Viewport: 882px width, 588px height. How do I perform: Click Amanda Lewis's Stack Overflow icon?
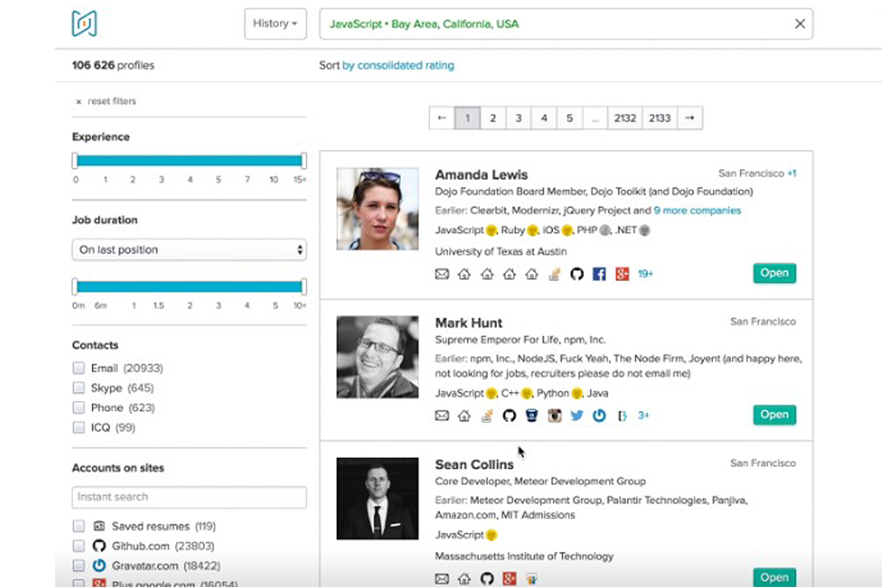(x=555, y=274)
